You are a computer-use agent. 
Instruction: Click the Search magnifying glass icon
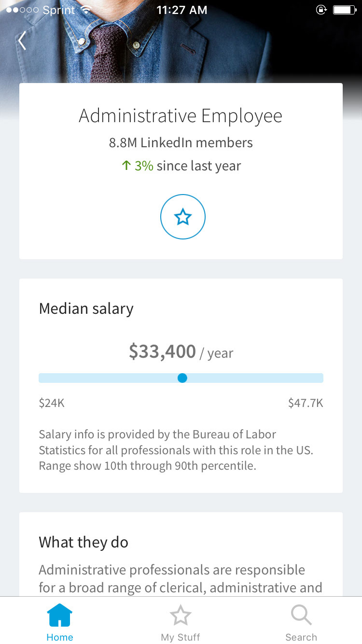coord(301,616)
